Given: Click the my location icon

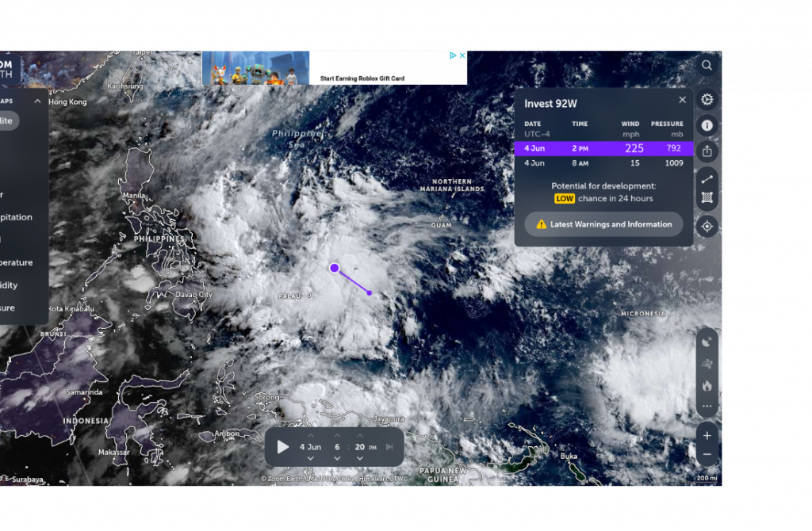Looking at the screenshot, I should 707,227.
